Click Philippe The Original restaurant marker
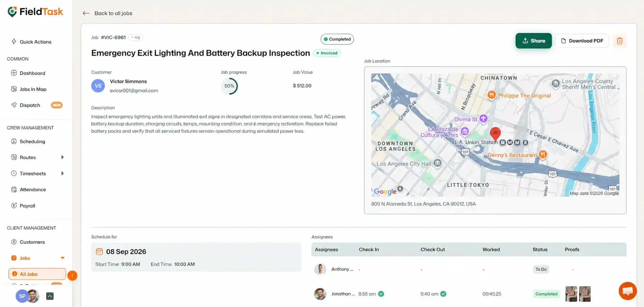Screen dimensions: 644x307 (x=492, y=95)
